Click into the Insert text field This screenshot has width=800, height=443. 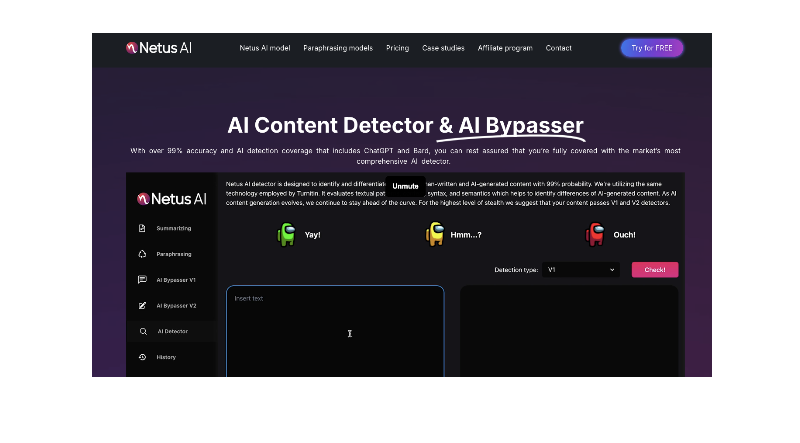click(335, 331)
